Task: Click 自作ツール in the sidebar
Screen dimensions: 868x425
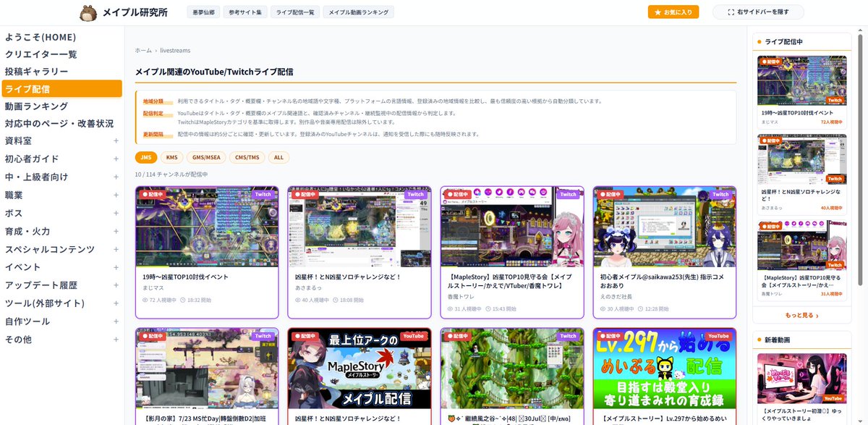Action: point(27,321)
